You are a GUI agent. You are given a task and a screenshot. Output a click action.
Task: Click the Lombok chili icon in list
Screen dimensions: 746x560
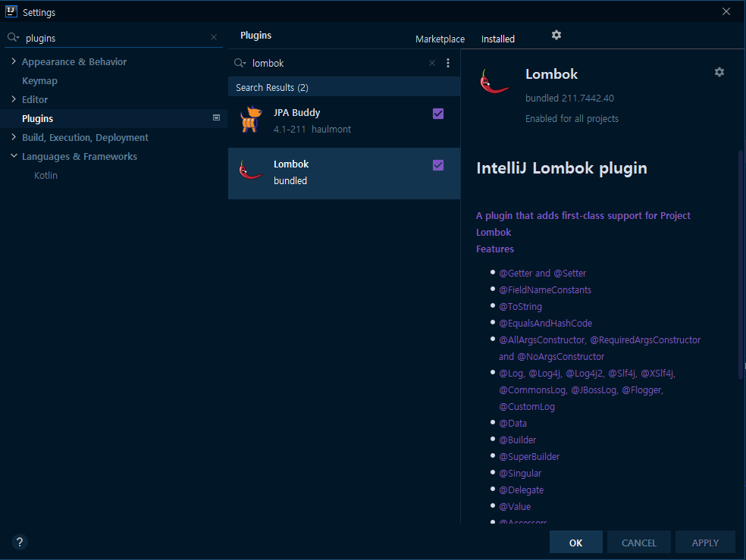click(x=250, y=170)
